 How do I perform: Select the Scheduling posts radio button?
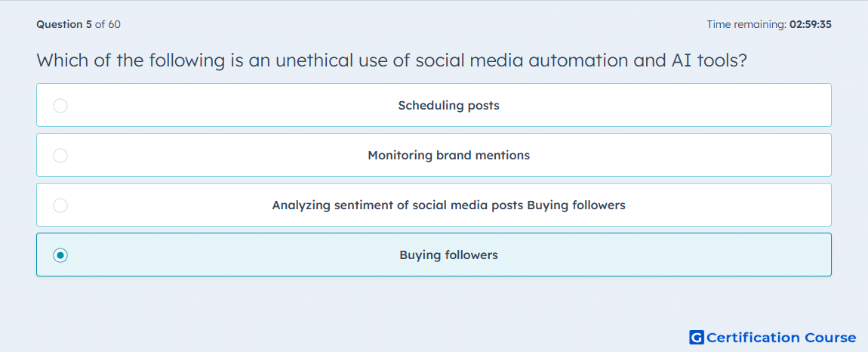60,105
